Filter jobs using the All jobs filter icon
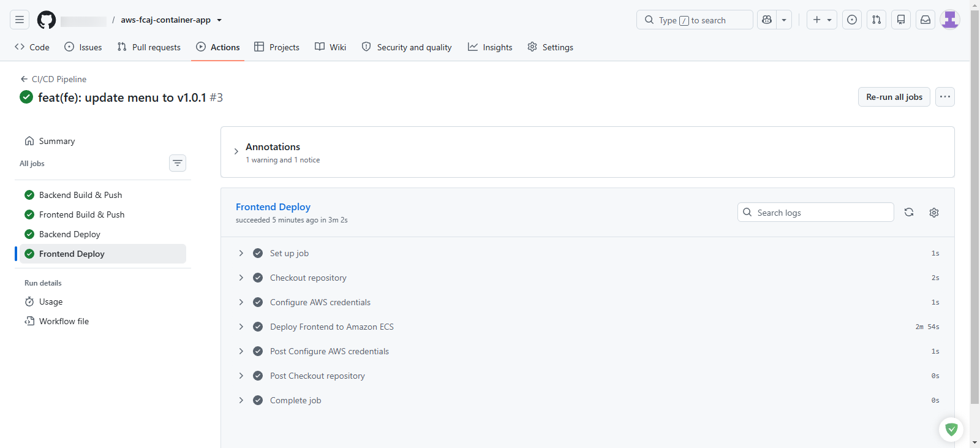 click(x=178, y=163)
